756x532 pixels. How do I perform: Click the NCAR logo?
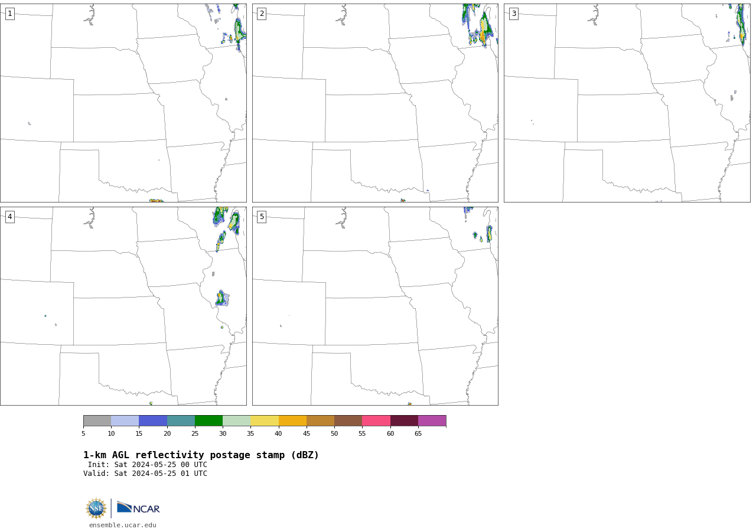click(x=138, y=508)
